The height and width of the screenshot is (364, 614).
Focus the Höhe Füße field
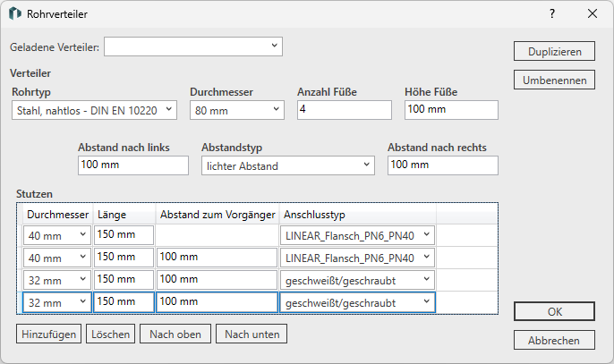451,110
